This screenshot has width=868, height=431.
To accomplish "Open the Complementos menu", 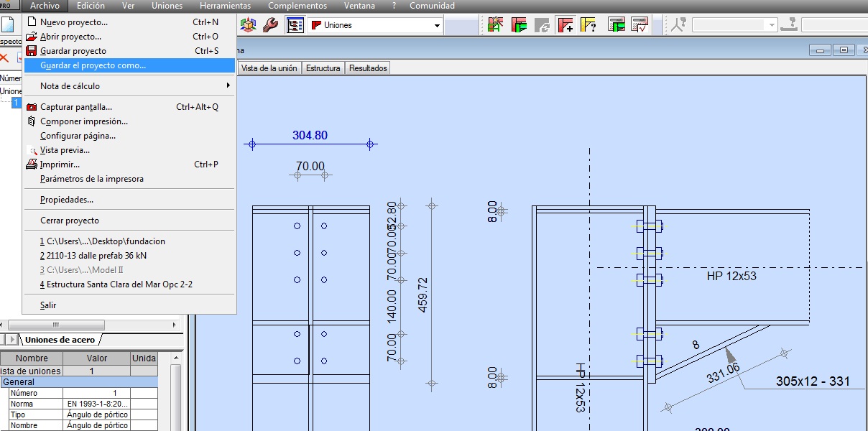I will tap(297, 6).
